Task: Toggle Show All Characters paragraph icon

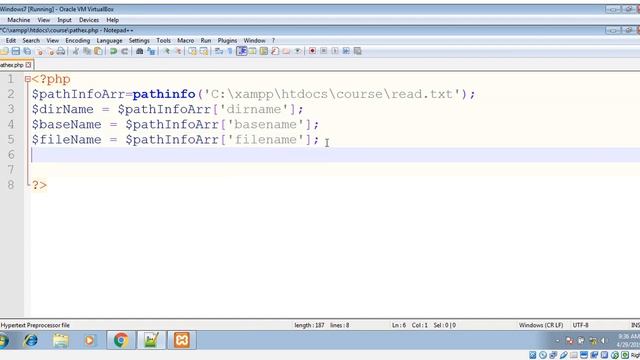Action: point(230,51)
